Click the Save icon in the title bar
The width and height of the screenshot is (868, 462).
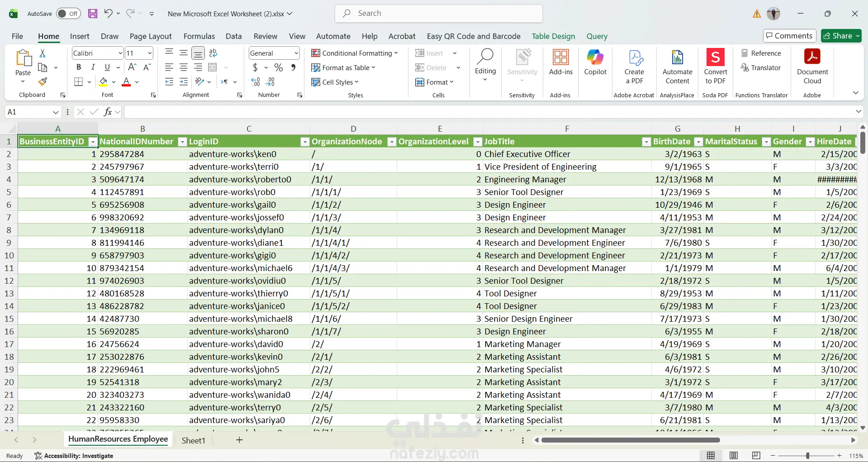pyautogui.click(x=92, y=14)
